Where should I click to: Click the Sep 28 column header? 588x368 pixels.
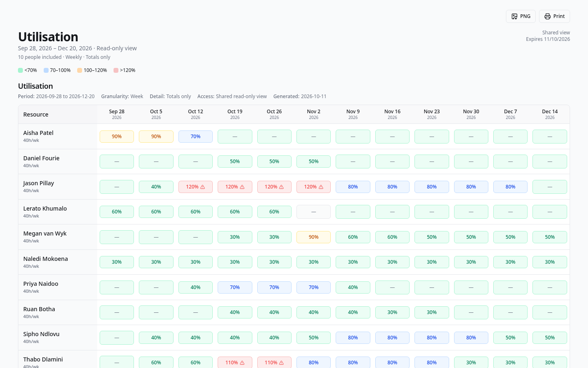click(x=117, y=114)
